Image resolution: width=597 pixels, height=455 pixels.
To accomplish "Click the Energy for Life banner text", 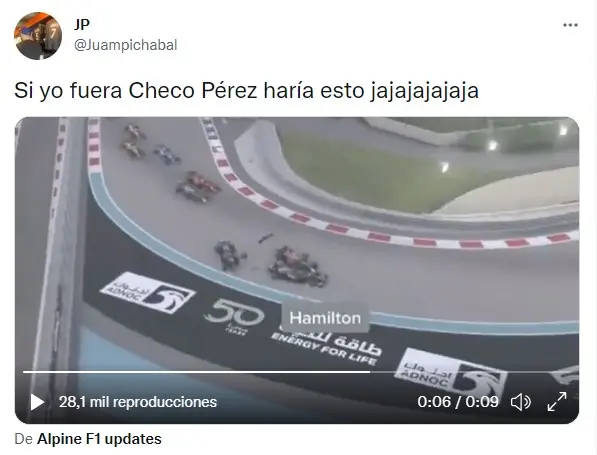I will (326, 348).
